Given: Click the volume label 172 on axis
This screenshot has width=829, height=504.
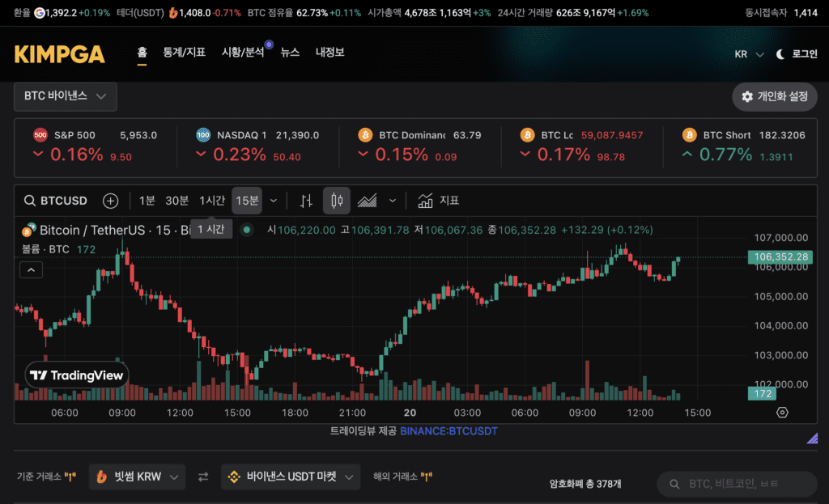Looking at the screenshot, I should [762, 394].
